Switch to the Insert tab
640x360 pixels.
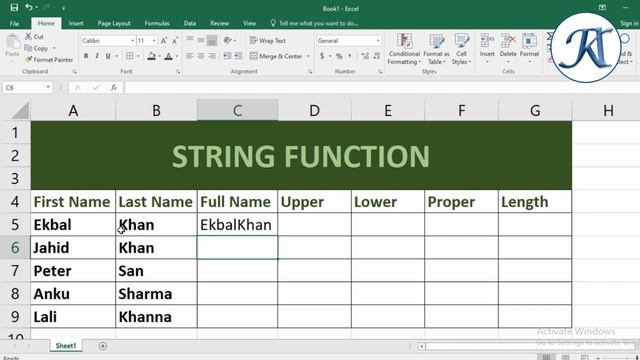(x=76, y=23)
